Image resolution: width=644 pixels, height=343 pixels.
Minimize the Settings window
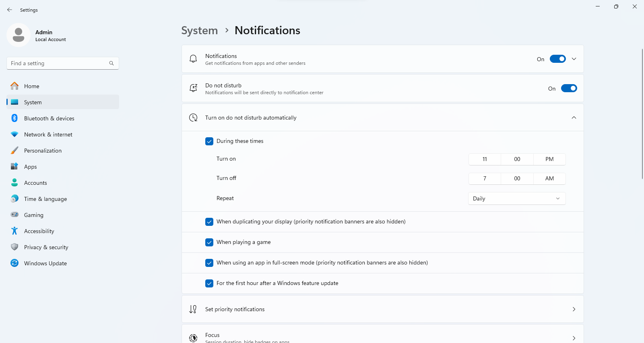tap(598, 6)
